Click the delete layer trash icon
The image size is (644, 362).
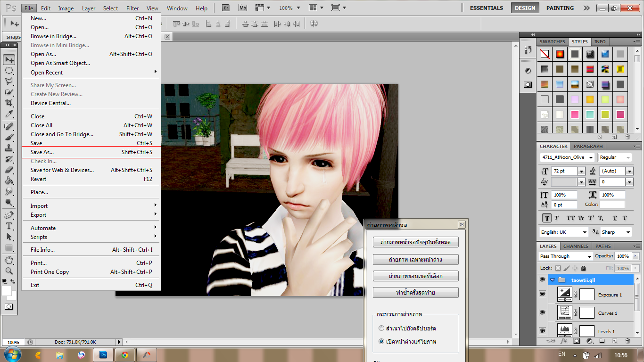[x=627, y=341]
